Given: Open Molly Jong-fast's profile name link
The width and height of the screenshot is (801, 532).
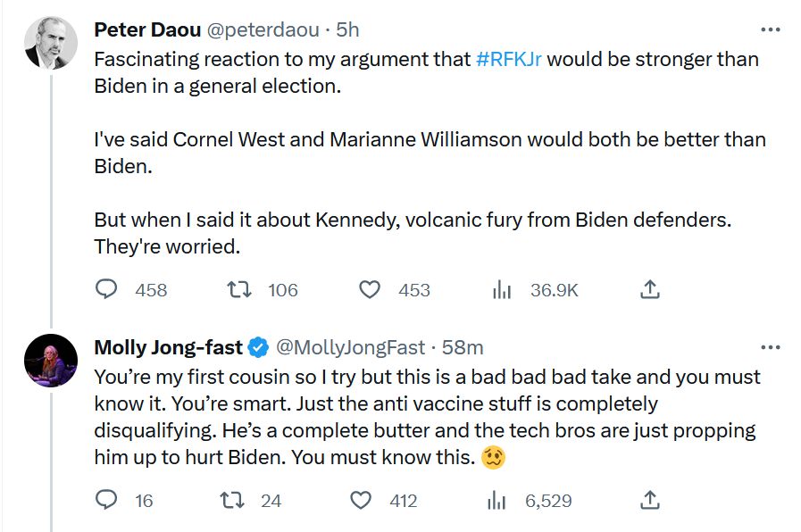Looking at the screenshot, I should [169, 346].
